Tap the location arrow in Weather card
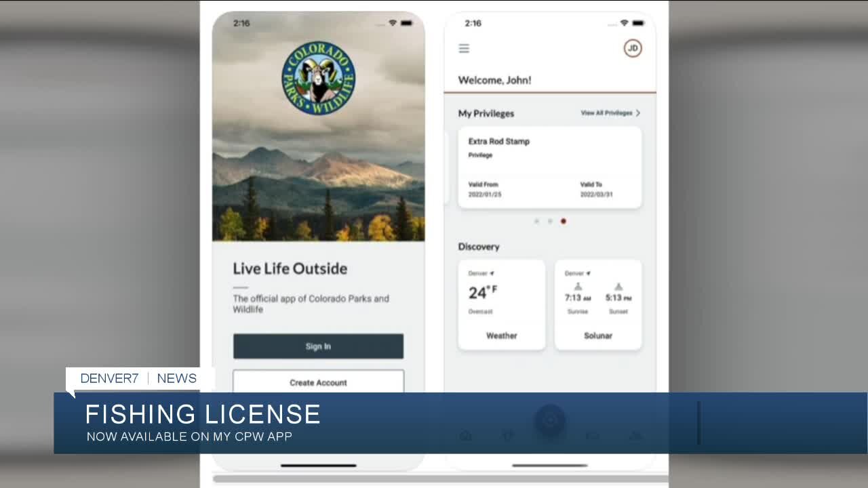The width and height of the screenshot is (868, 488). click(x=492, y=273)
